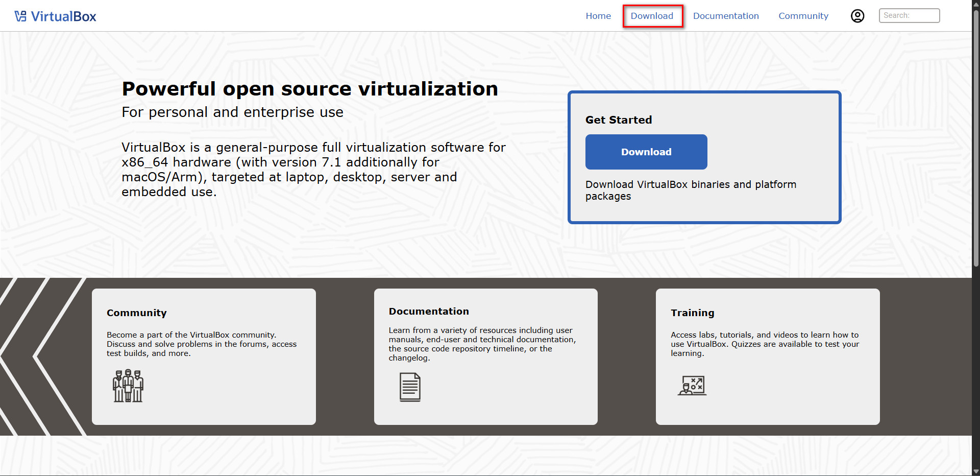The image size is (980, 476).
Task: Go to Home in top navigation
Action: click(x=598, y=16)
